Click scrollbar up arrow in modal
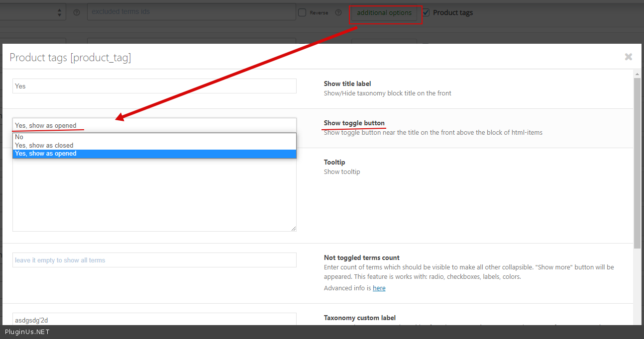The height and width of the screenshot is (339, 644). coord(637,74)
